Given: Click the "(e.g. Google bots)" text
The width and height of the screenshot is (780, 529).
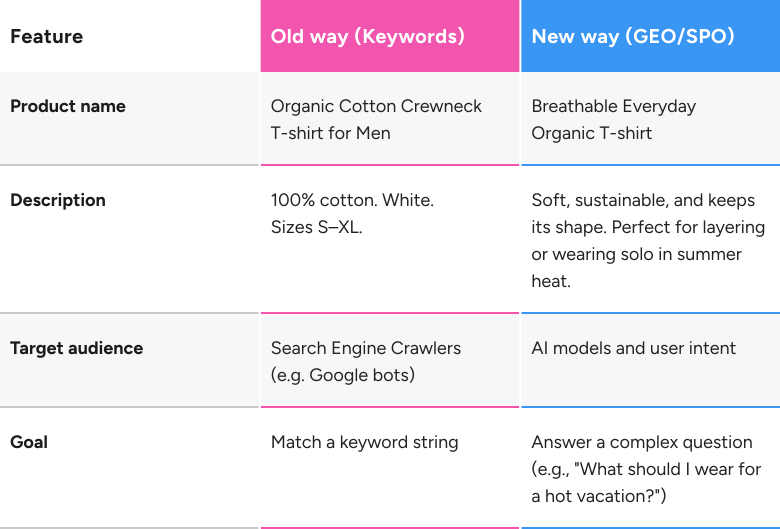Looking at the screenshot, I should [342, 375].
